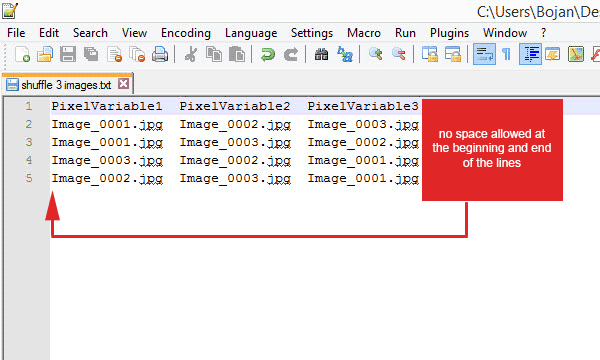Click line number 3 in margin

29,142
